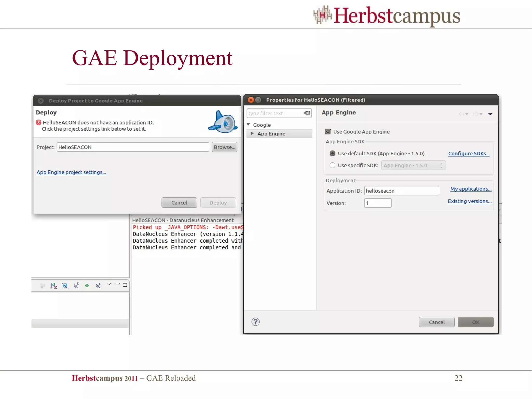Click the red error icon in Deploy dialog
Screen dimensions: 532x399
(39, 122)
